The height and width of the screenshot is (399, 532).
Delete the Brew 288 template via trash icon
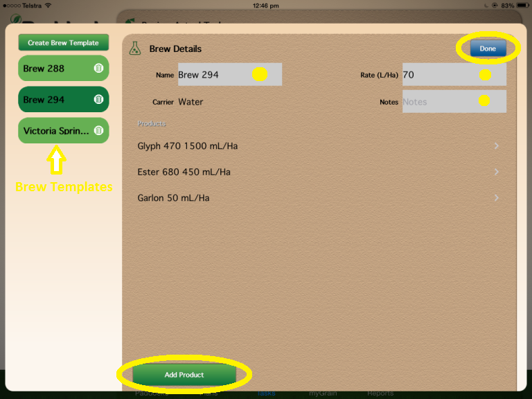point(98,69)
